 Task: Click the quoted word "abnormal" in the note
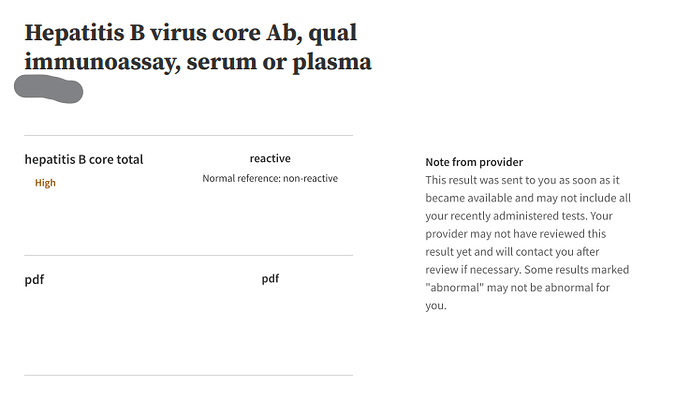(x=457, y=288)
